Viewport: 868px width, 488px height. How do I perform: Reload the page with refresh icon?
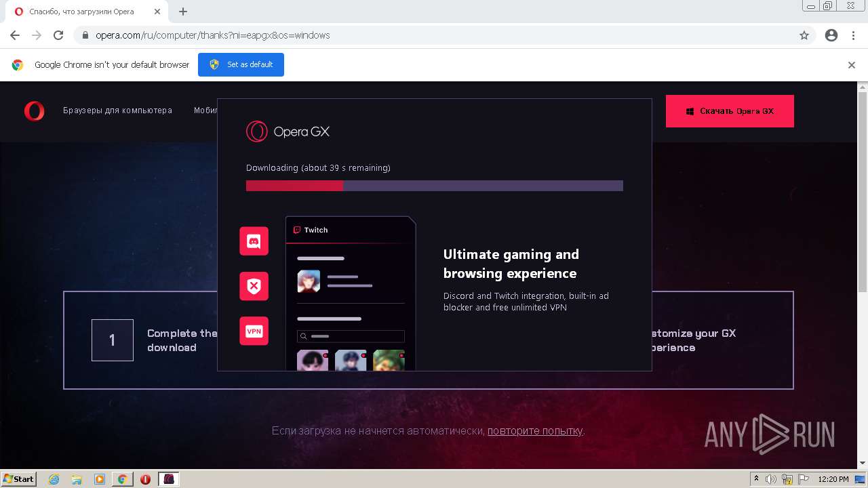[x=58, y=35]
